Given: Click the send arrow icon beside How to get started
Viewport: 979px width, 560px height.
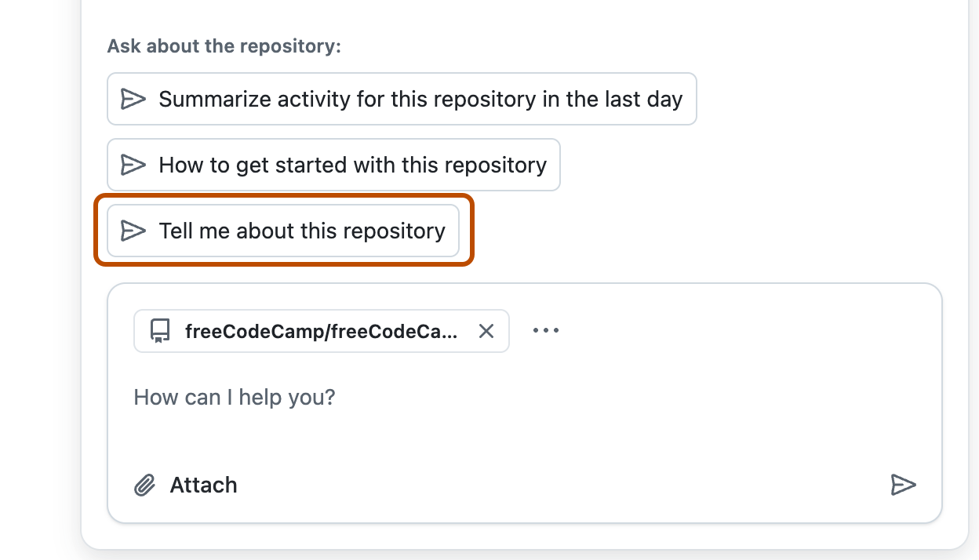Looking at the screenshot, I should click(x=133, y=165).
